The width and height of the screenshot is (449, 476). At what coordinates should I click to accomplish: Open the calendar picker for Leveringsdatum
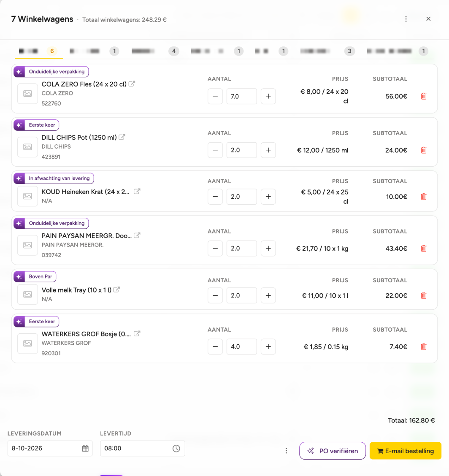pos(85,449)
